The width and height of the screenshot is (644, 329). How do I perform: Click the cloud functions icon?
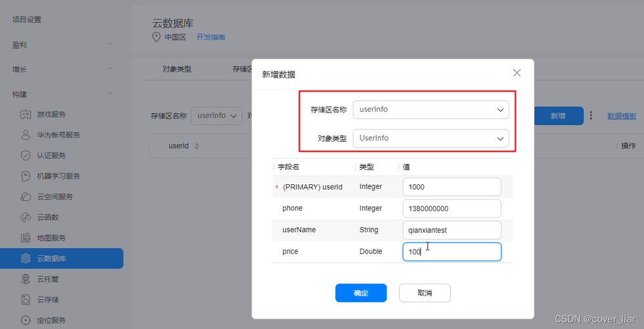[26, 217]
